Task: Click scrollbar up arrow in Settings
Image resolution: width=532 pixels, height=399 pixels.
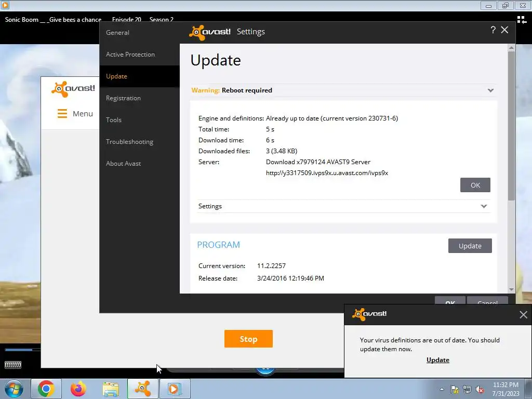Action: click(x=511, y=48)
